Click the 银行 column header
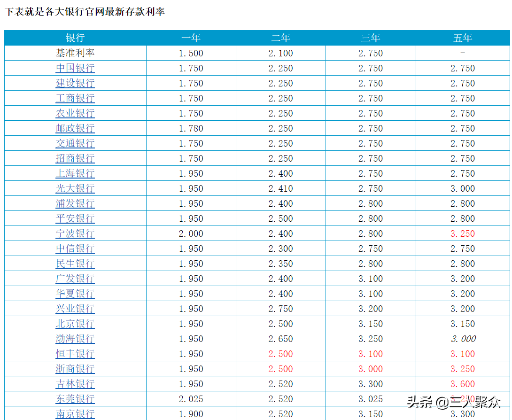Screen dimensions: 512x420 point(75,38)
